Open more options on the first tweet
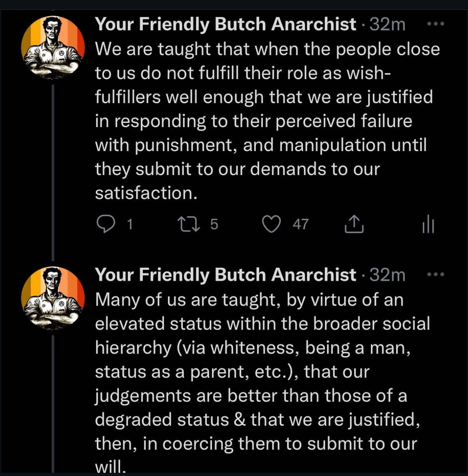The width and height of the screenshot is (468, 476). pyautogui.click(x=436, y=24)
